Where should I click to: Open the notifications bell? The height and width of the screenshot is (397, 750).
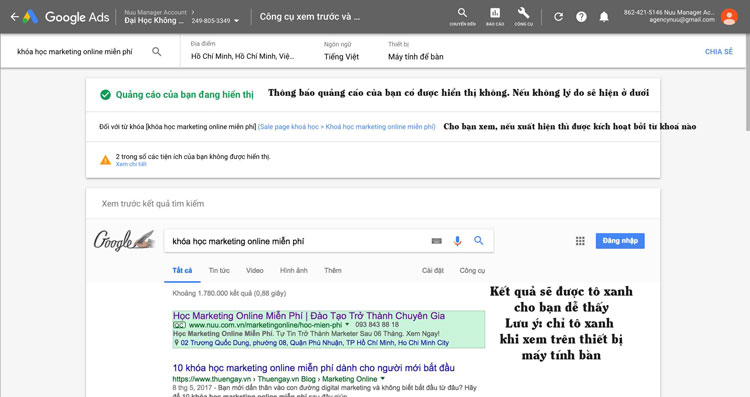tap(604, 17)
